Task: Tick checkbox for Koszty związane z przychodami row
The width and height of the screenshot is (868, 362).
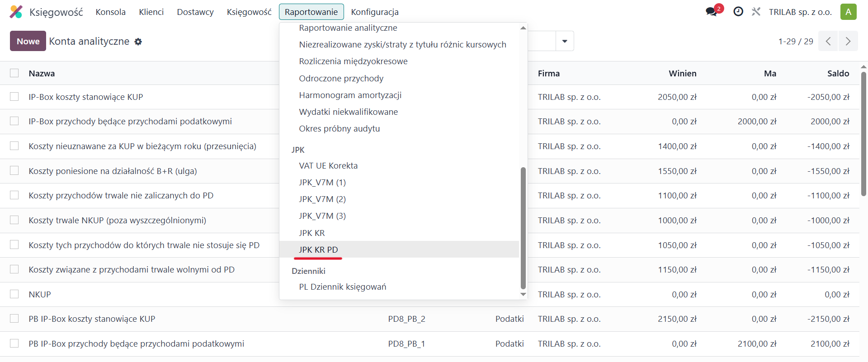Action: click(x=14, y=269)
